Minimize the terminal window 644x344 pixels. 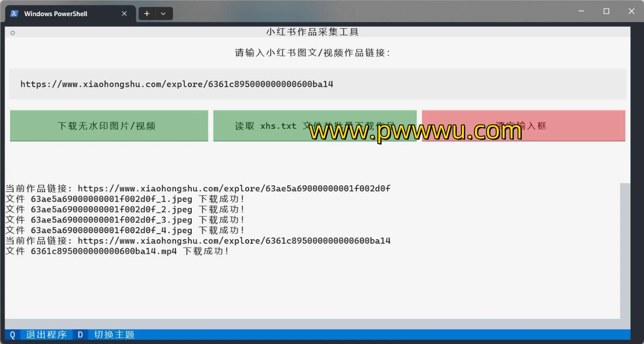click(x=582, y=11)
